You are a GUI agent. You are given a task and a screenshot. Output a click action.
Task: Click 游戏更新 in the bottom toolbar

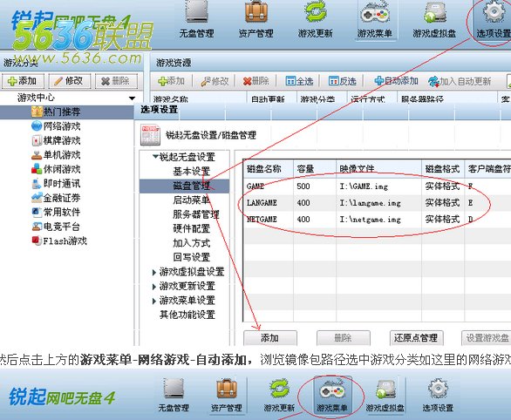[x=279, y=396]
